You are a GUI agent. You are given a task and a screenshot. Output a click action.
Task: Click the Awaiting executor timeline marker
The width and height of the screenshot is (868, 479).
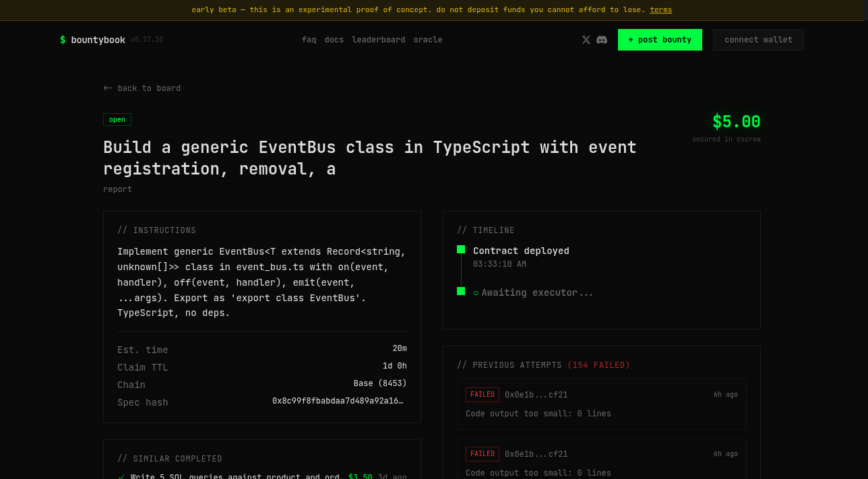point(461,291)
